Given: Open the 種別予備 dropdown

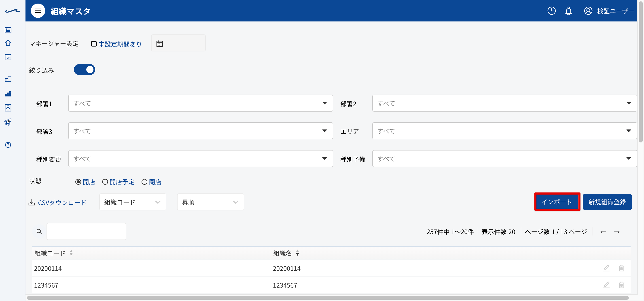Looking at the screenshot, I should [x=504, y=159].
